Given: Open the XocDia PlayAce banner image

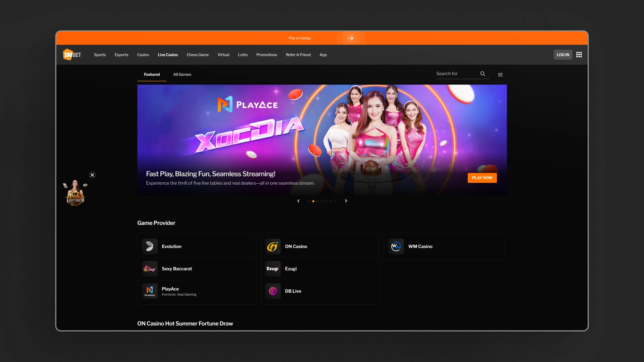Looking at the screenshot, I should click(322, 140).
